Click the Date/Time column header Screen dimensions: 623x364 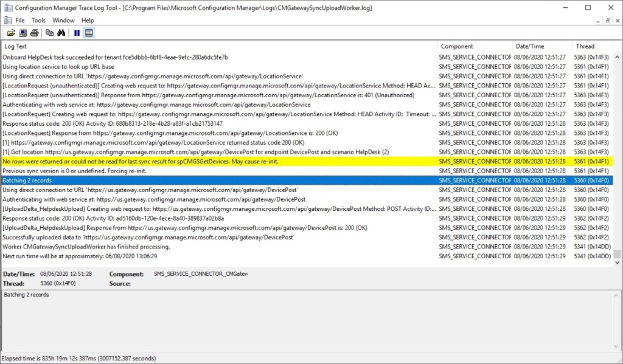541,46
